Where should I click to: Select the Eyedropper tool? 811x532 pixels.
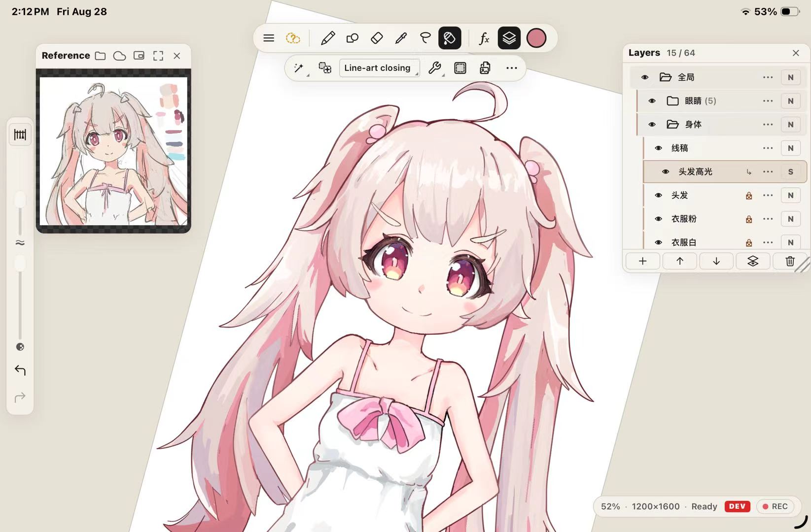point(401,38)
